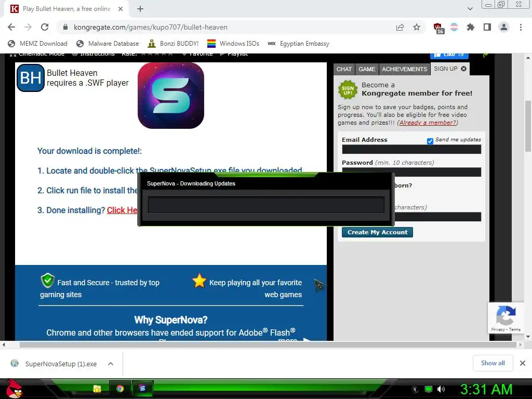Click the page's vertical scrollbar
This screenshot has height=399, width=532.
[x=528, y=126]
